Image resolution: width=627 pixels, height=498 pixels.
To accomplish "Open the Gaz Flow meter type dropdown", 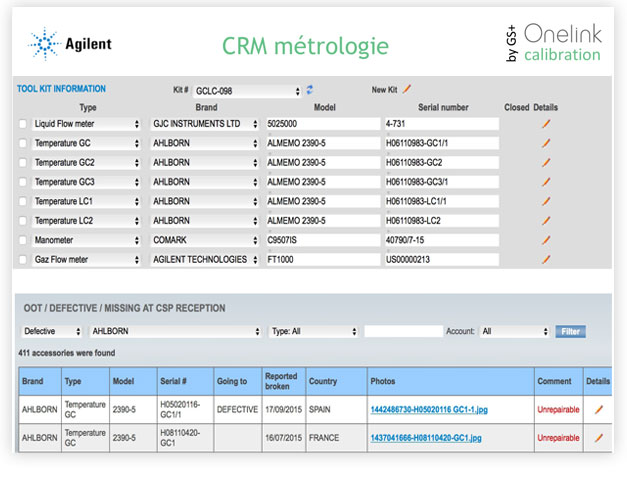I will pos(86,260).
